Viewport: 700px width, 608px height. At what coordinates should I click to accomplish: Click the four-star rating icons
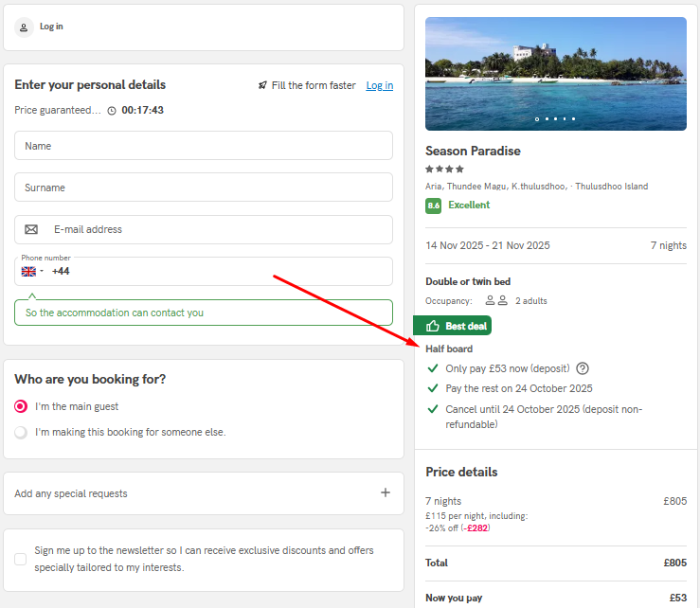444,169
